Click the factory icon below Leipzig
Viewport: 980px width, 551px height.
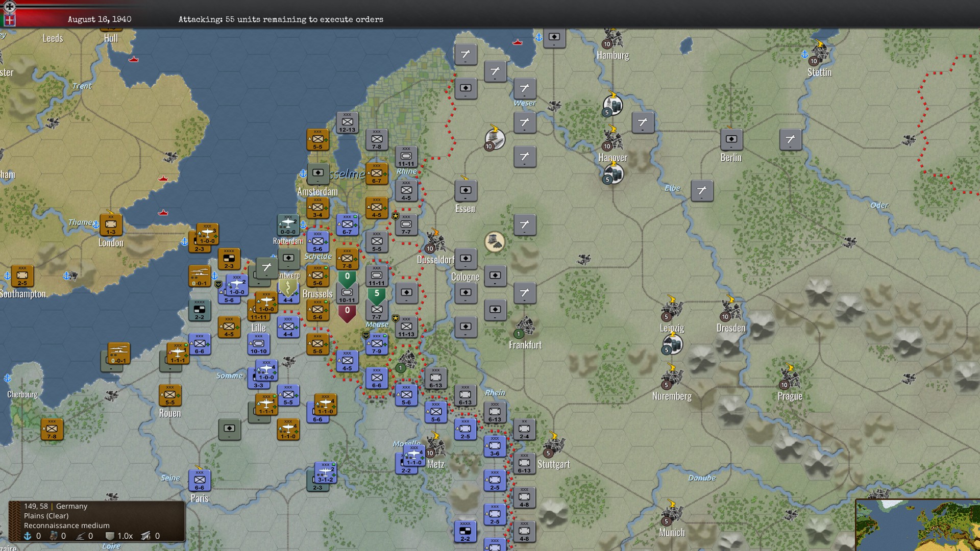pyautogui.click(x=673, y=345)
